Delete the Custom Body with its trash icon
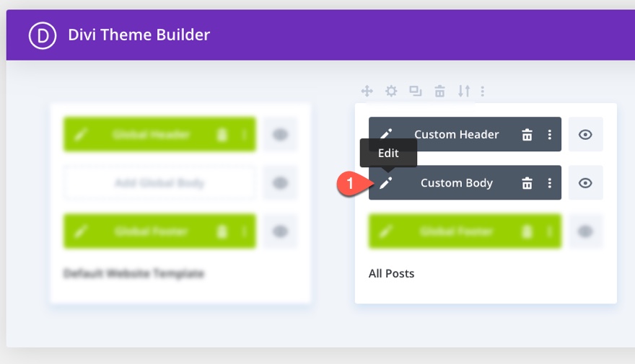 click(527, 183)
